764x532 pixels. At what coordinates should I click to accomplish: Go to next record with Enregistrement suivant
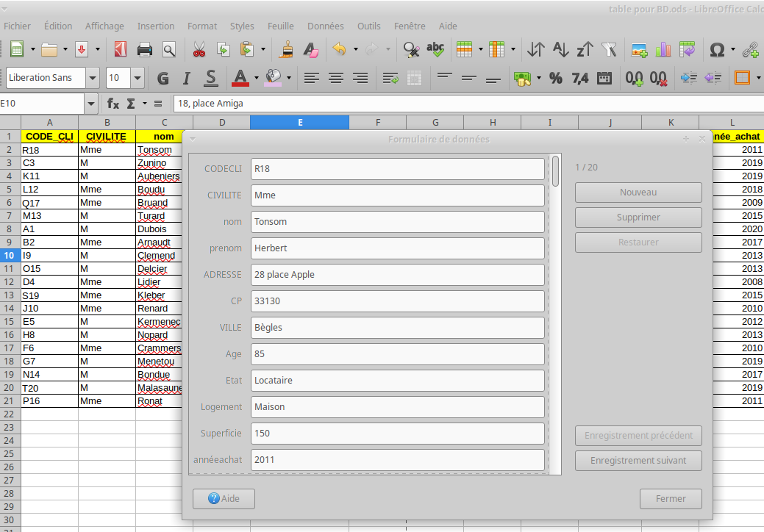click(x=638, y=461)
